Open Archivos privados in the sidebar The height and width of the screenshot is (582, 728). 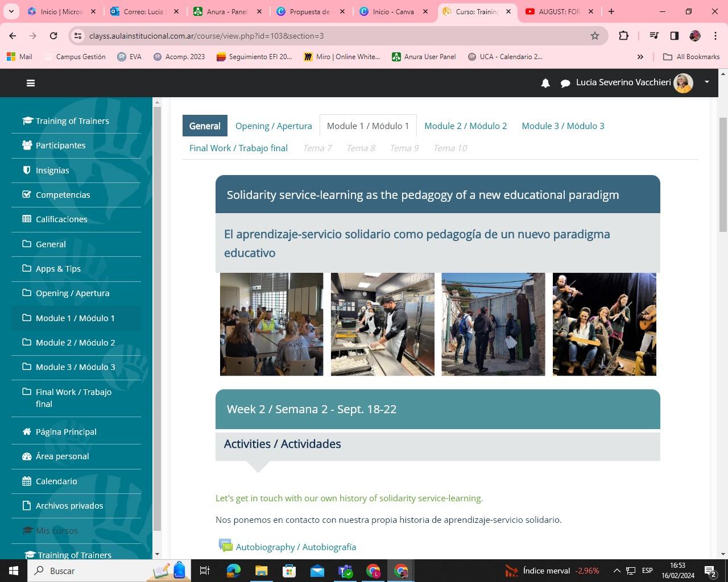[69, 505]
